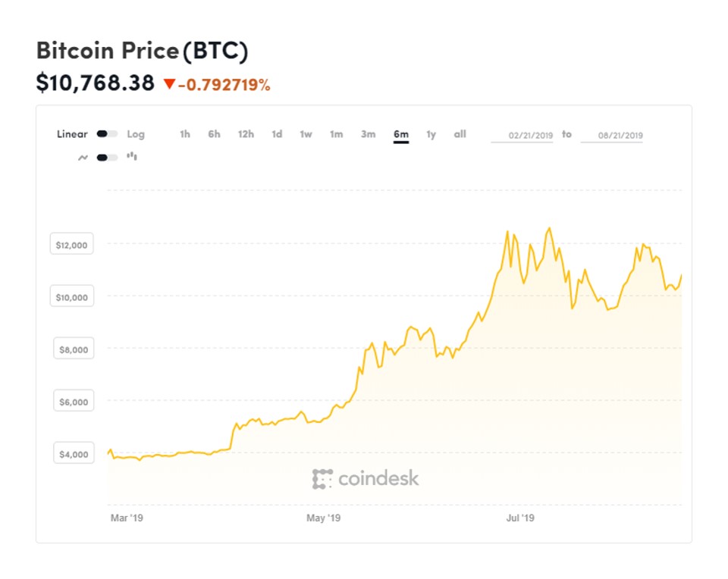728x579 pixels.
Task: Switch to the 1m range
Action: 336,134
